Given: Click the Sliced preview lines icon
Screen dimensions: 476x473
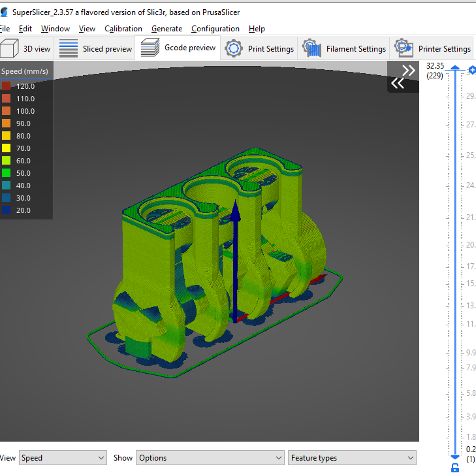Looking at the screenshot, I should 69,48.
